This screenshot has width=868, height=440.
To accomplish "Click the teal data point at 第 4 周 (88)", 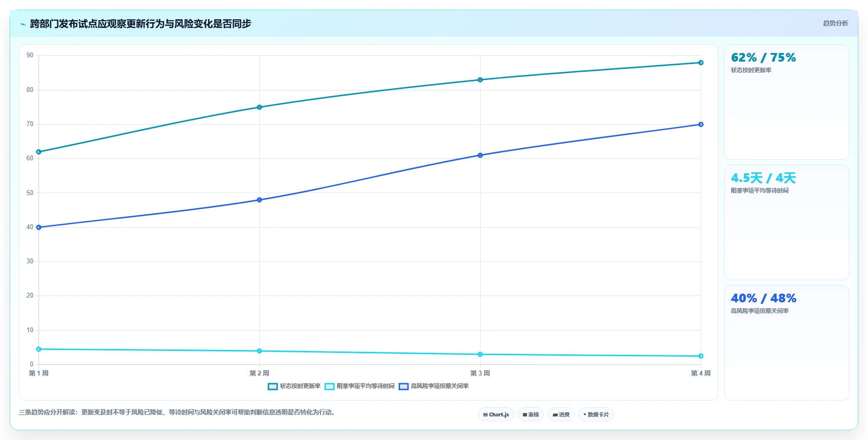I will pyautogui.click(x=701, y=63).
